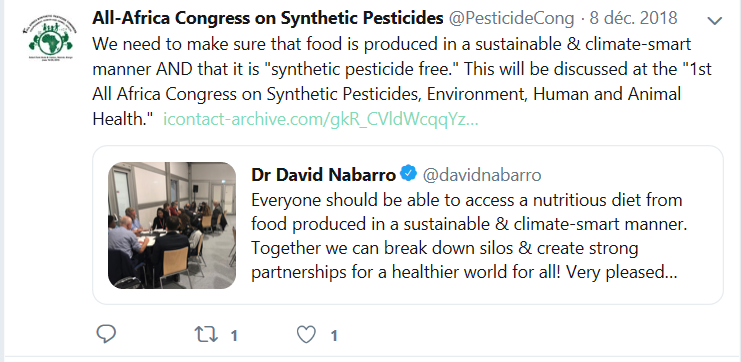Click the retweet count number
The image size is (741, 362).
coord(234,336)
